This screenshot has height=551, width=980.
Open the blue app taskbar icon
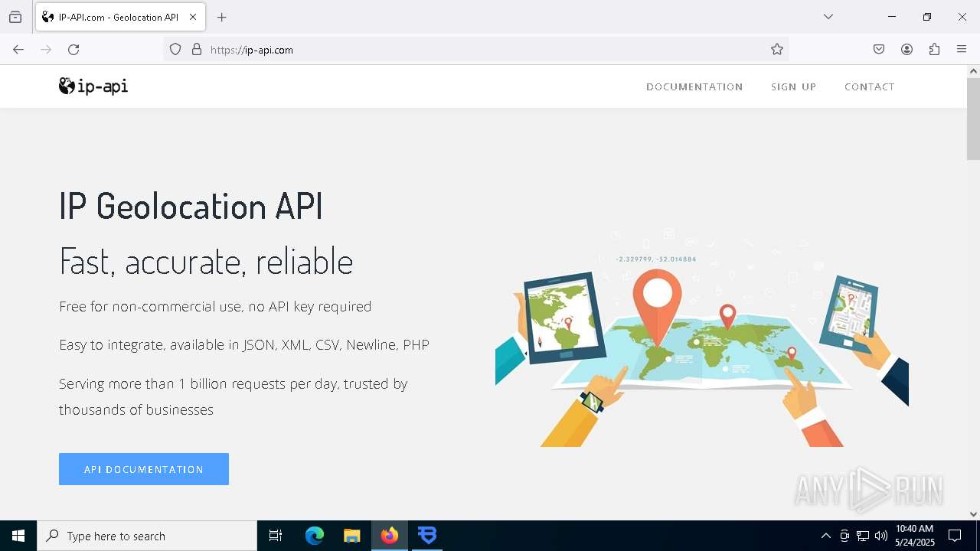427,536
